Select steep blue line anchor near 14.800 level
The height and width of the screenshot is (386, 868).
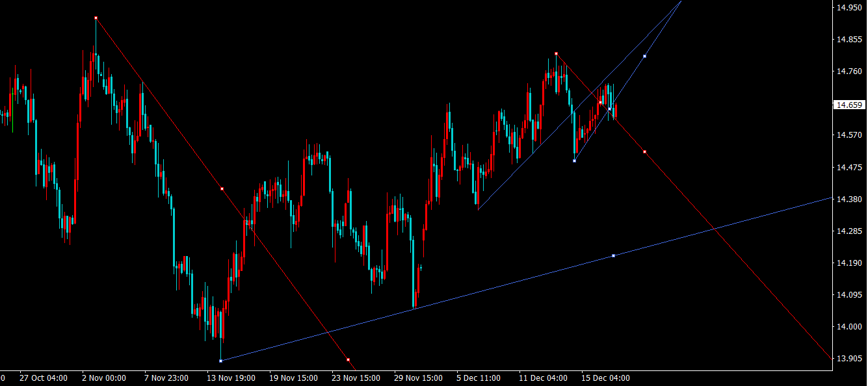[x=644, y=56]
